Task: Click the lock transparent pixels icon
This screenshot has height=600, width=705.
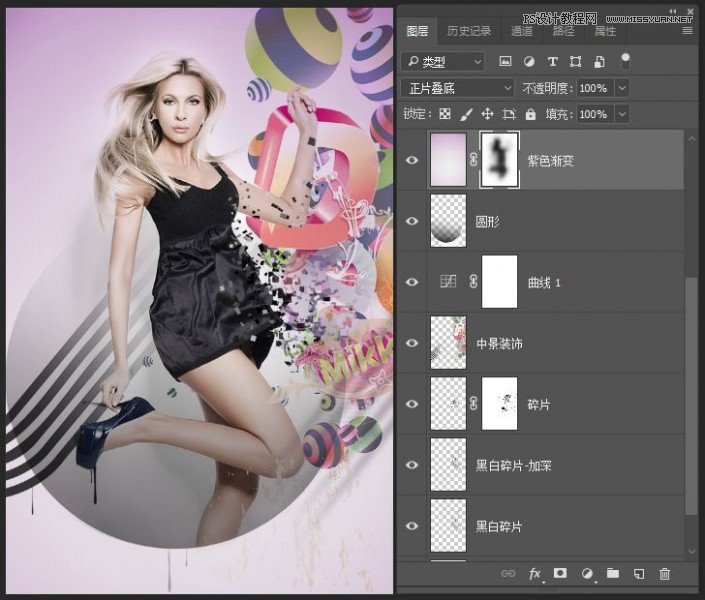Action: tap(445, 115)
